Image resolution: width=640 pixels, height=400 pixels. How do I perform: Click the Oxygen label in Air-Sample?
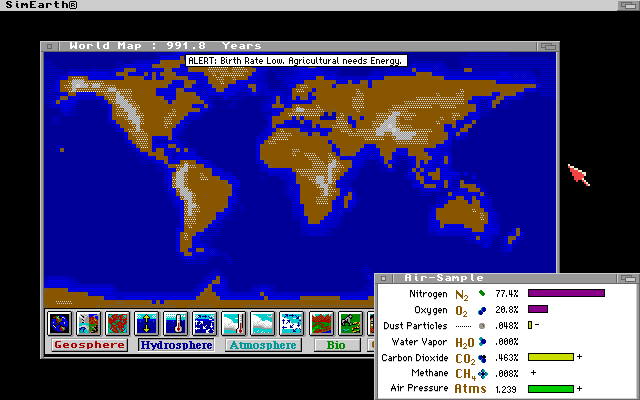point(431,310)
